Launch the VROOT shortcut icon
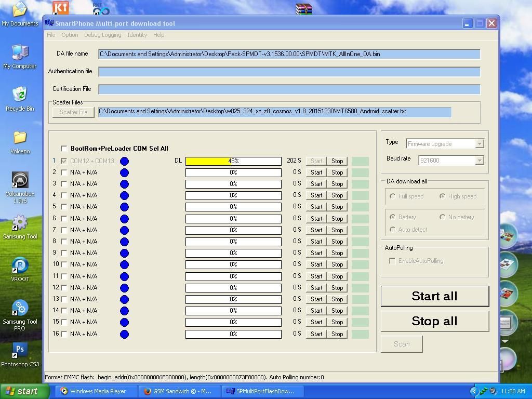The width and height of the screenshot is (532, 399). coord(20,270)
